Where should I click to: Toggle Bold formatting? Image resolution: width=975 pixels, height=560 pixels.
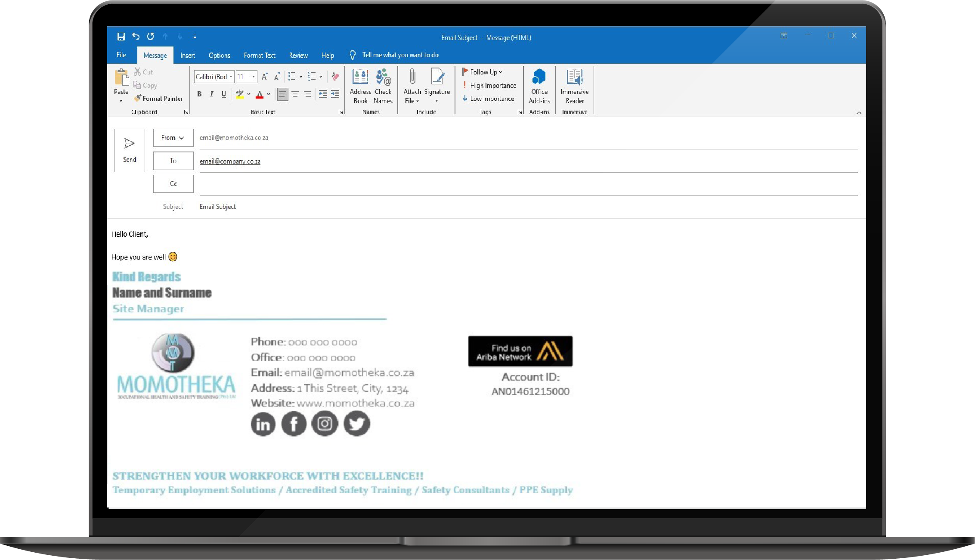coord(199,94)
